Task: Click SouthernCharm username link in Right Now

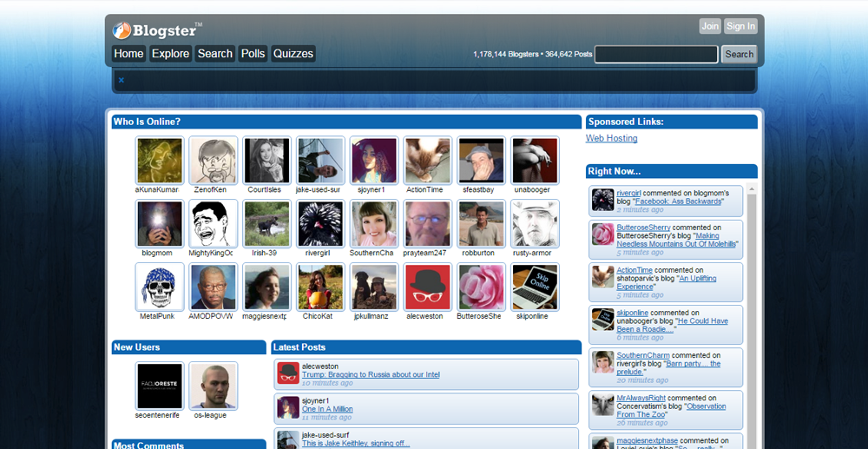Action: (643, 355)
